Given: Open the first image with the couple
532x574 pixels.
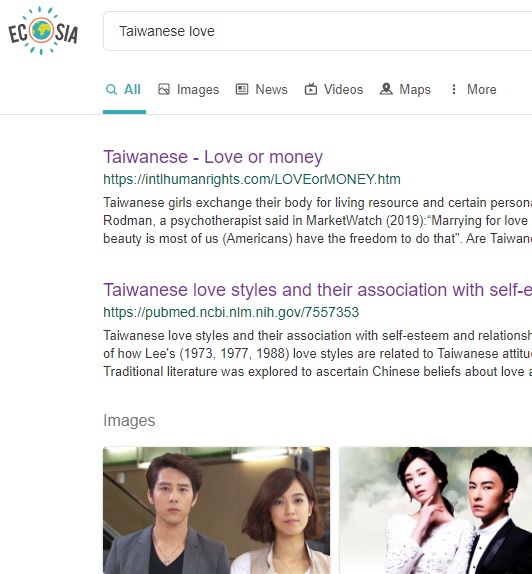Looking at the screenshot, I should (x=216, y=510).
